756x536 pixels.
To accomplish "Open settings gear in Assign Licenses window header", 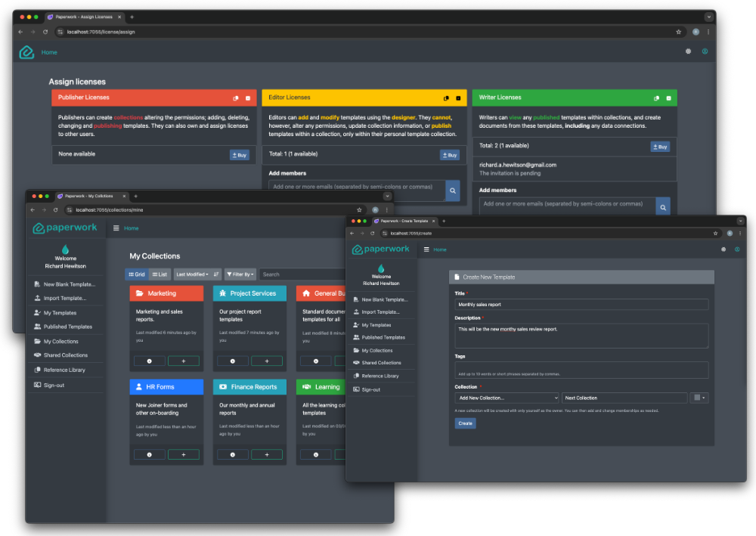I will tap(688, 51).
